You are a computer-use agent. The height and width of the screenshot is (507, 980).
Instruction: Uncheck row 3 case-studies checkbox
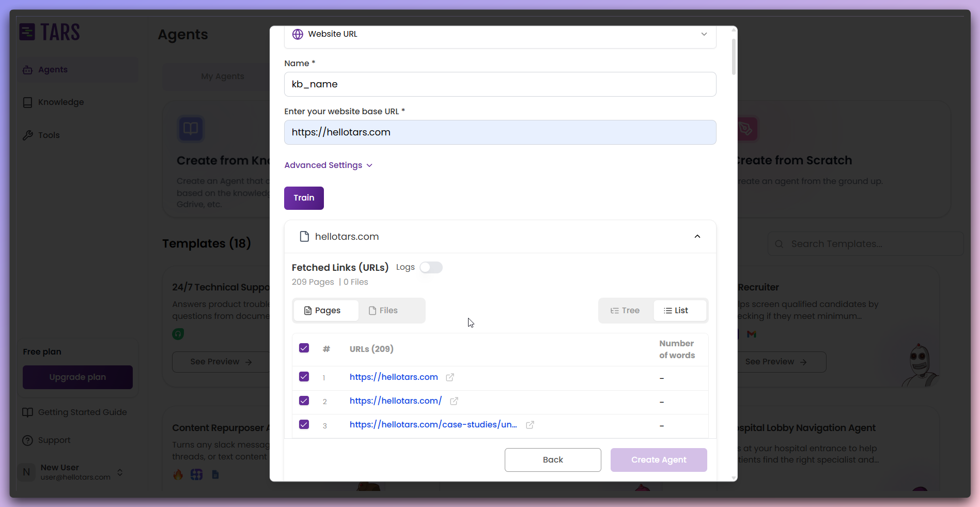tap(304, 424)
